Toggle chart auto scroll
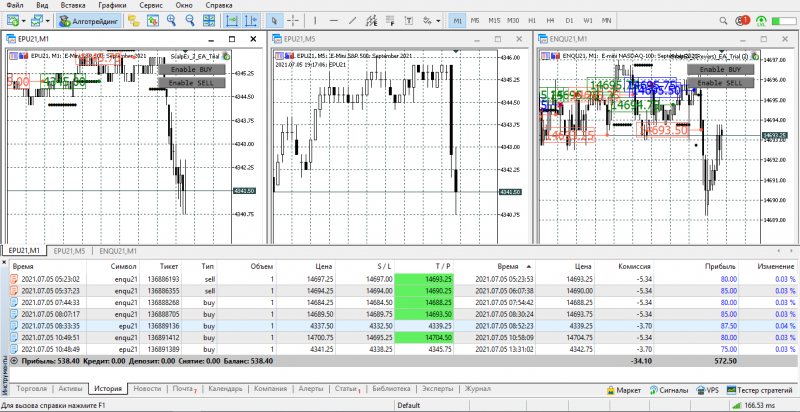Screen dimensions: 800x412 click(x=232, y=21)
